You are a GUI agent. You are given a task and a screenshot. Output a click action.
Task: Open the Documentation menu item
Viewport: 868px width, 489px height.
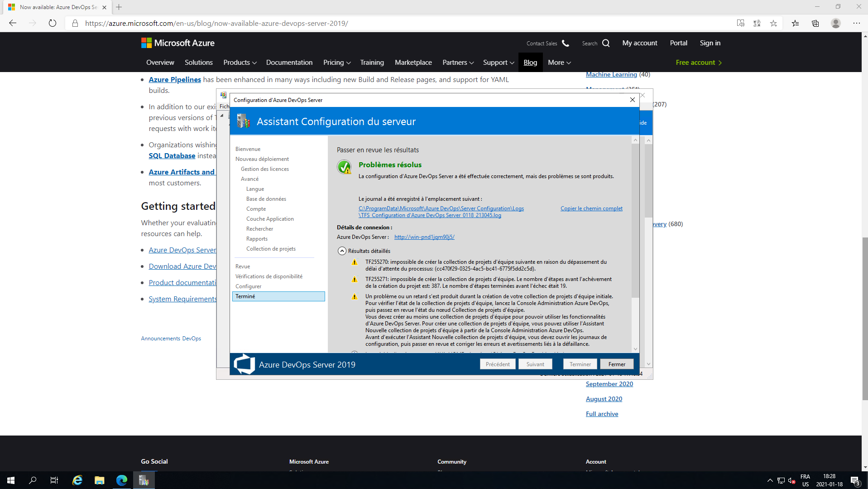[x=289, y=63]
